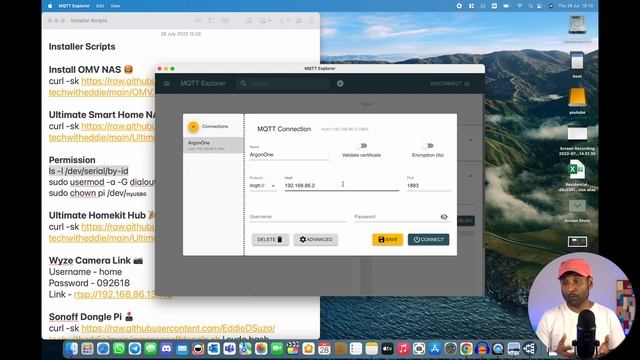Open the boot drive icon on the desktop
Screen dimensions: 640x360
pos(577,62)
